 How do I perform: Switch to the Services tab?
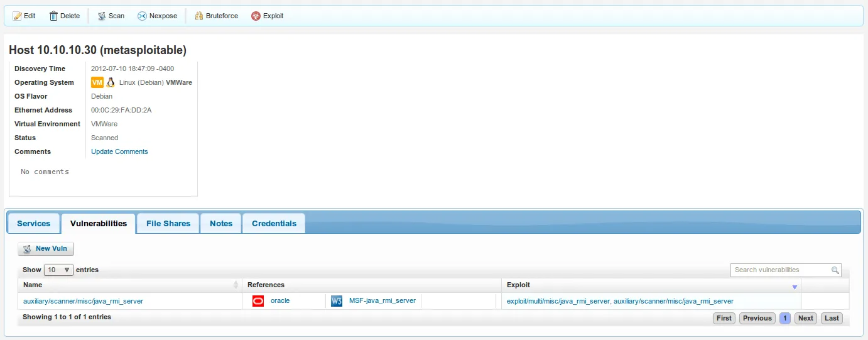(x=33, y=224)
